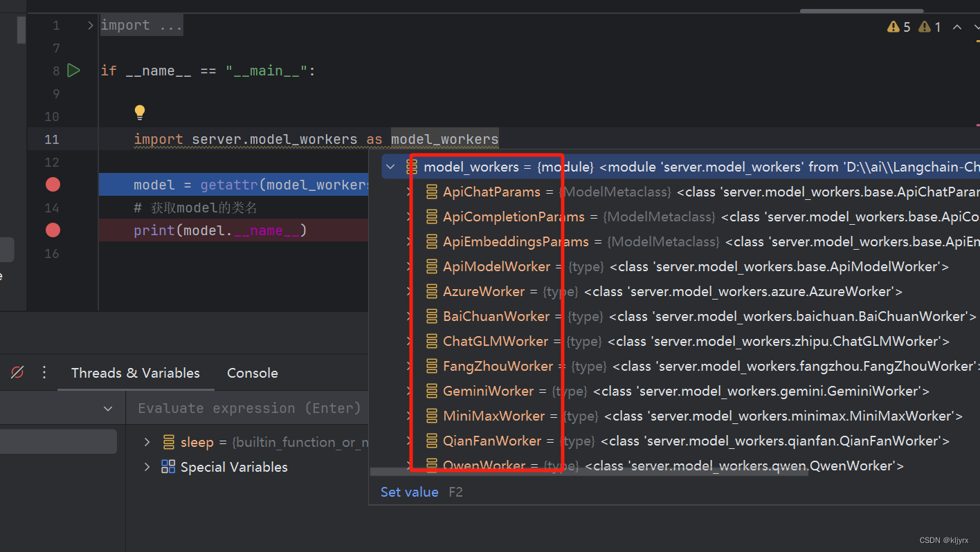Open the three-dot more options in debug toolbar
Image resolution: width=980 pixels, height=552 pixels.
(44, 373)
